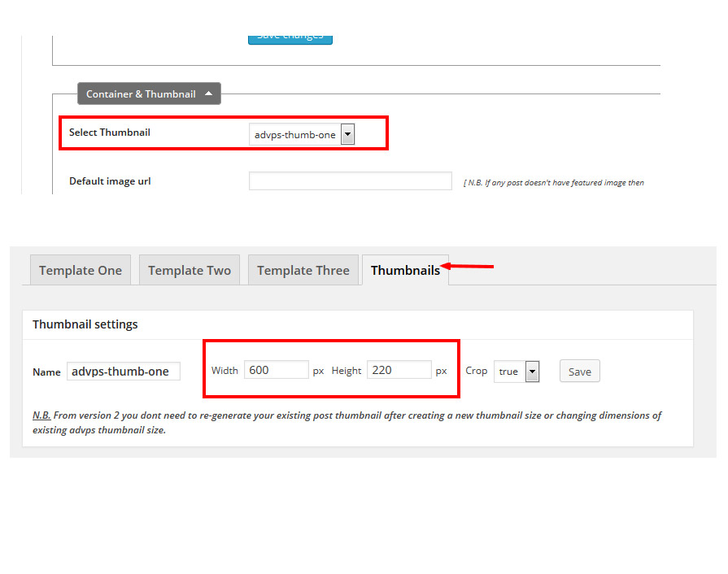Open the advps-thumb-one thumbnail selector

pos(302,135)
